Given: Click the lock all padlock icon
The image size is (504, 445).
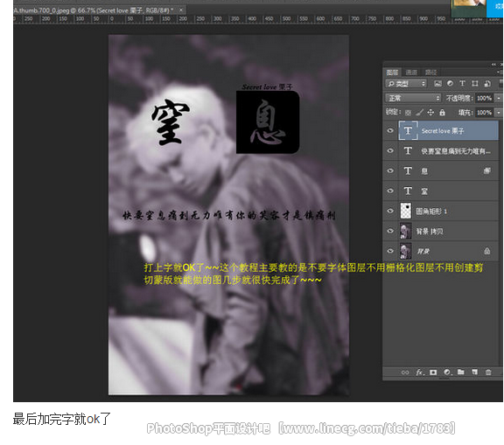Looking at the screenshot, I should click(442, 113).
